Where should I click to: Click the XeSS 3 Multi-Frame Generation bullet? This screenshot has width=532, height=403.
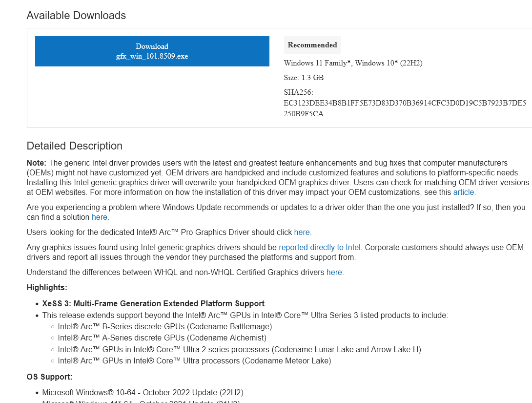pyautogui.click(x=153, y=303)
